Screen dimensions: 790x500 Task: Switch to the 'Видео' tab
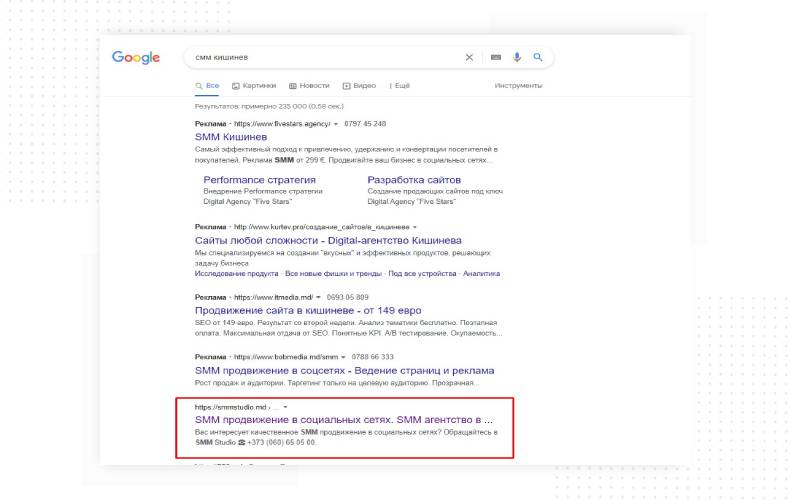coord(359,86)
